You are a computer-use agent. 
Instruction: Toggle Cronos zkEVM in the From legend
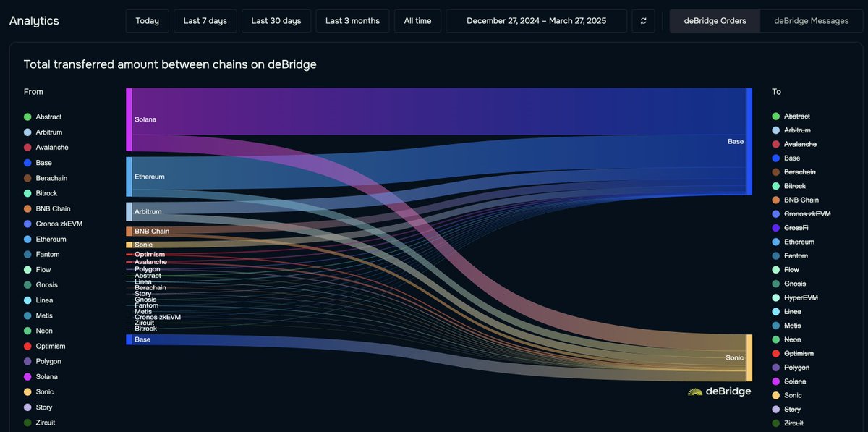coord(53,224)
